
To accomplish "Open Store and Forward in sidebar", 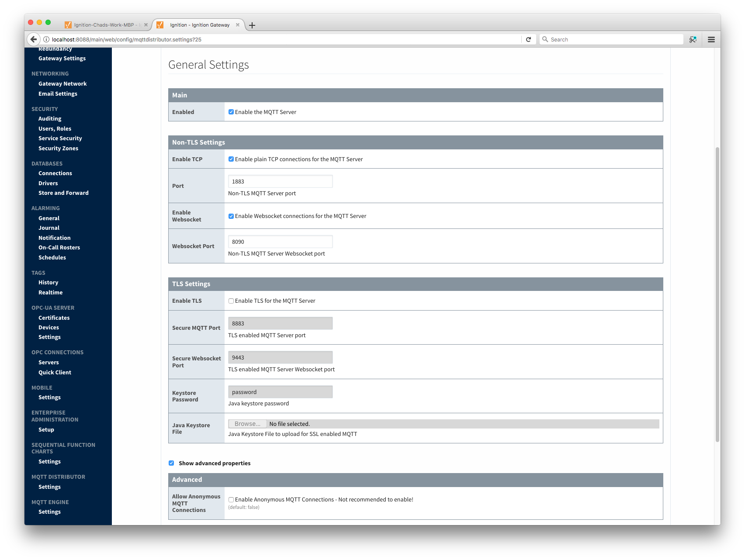I will (63, 193).
